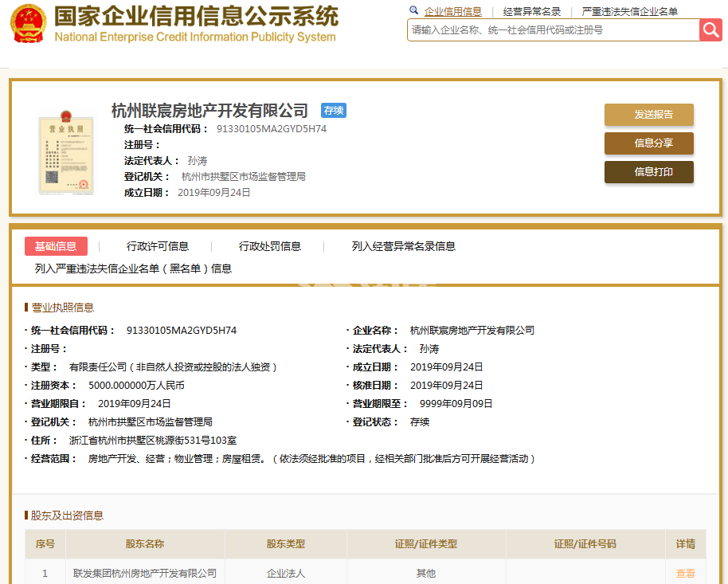Click registered capital 5000.000000万人民币
728x584 pixels.
pos(136,385)
